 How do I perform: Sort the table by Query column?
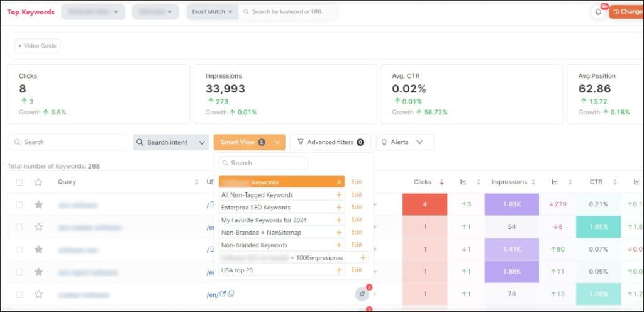coord(196,182)
